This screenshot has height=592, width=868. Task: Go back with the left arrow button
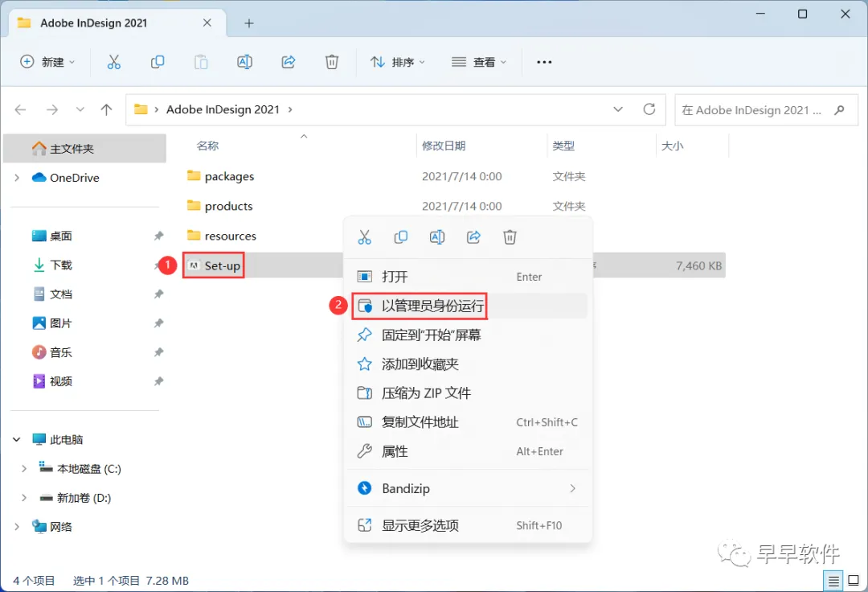pyautogui.click(x=20, y=109)
